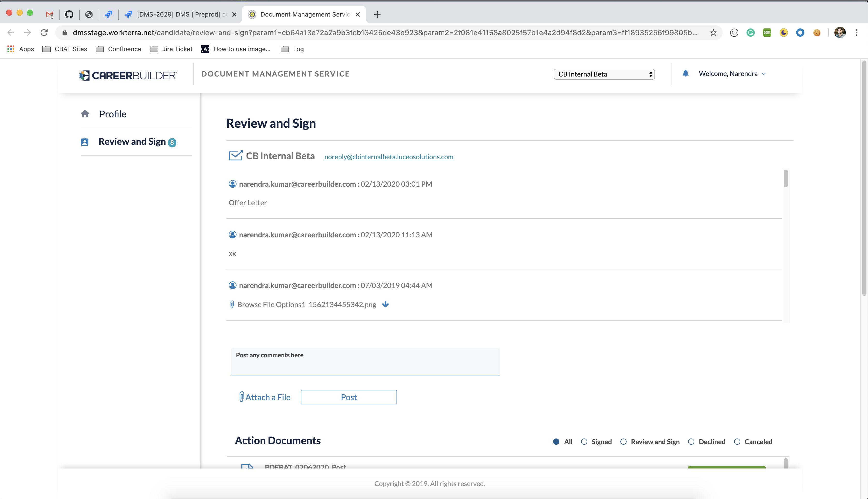Click the Post button
Viewport: 868px width, 499px height.
coord(349,397)
